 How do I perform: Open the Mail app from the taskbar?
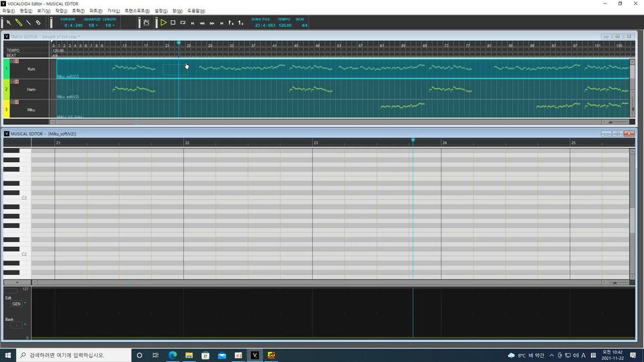[222, 355]
